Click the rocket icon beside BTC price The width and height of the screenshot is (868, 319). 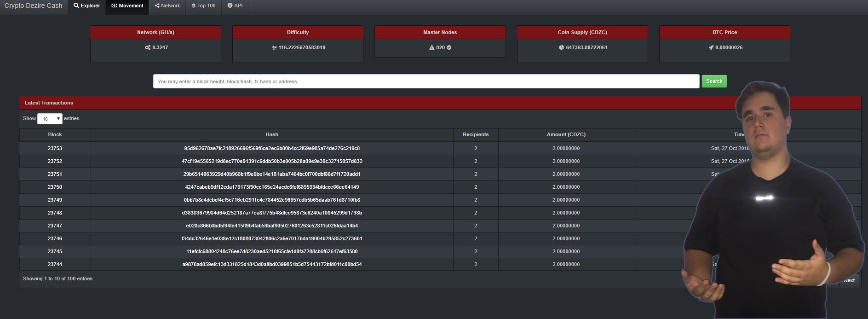[711, 47]
